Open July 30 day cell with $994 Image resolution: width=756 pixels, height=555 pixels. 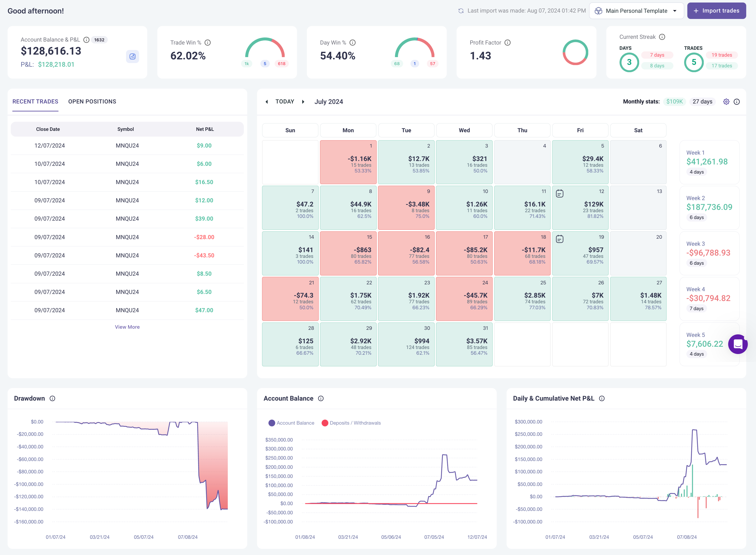pos(406,344)
